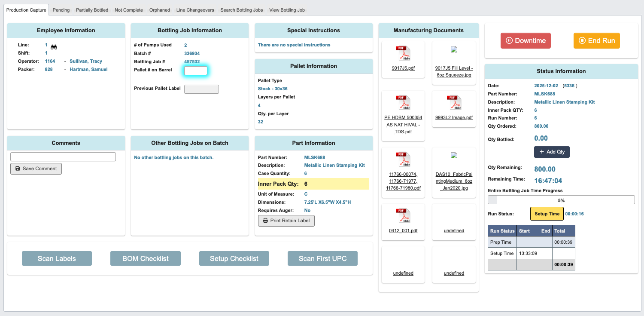The height and width of the screenshot is (316, 644).
Task: Click the Scan First UPC button
Action: (322, 258)
